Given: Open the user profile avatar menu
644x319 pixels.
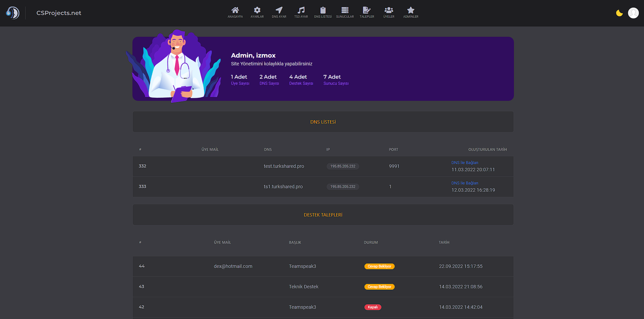Looking at the screenshot, I should [633, 13].
